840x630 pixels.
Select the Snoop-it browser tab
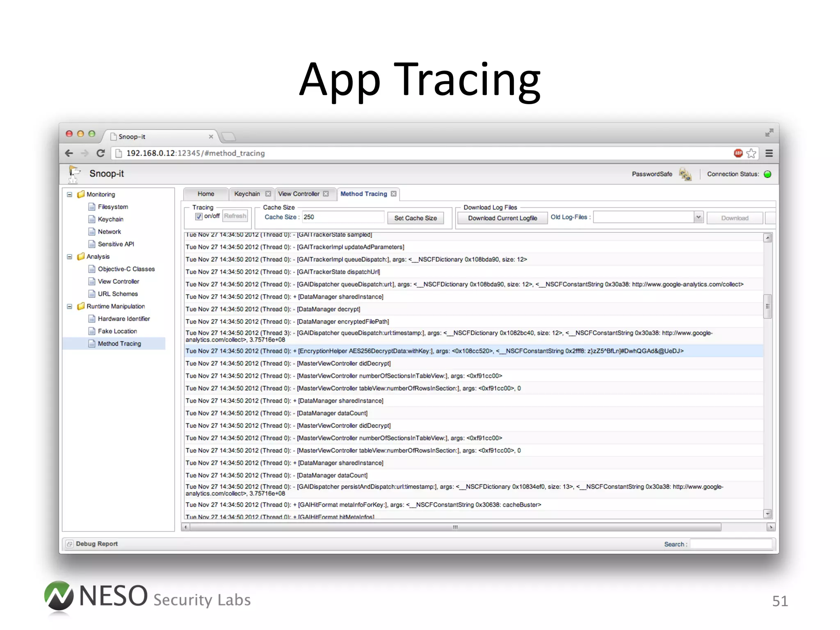click(160, 137)
